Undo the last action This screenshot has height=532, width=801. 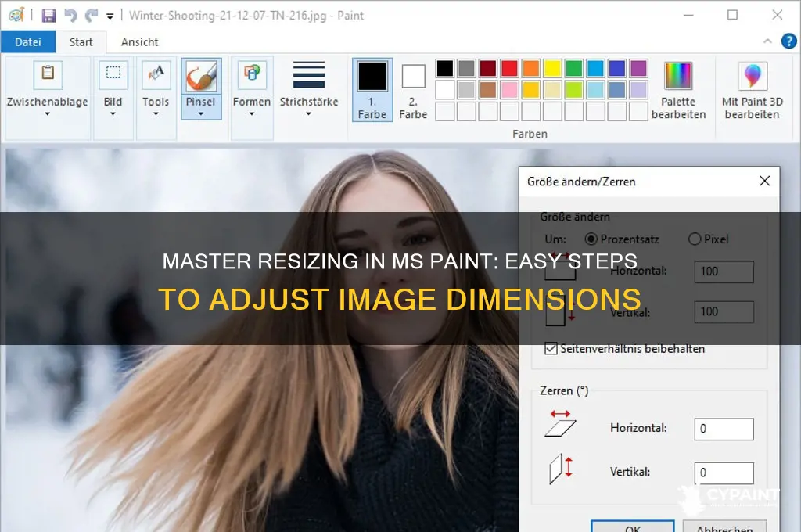(x=70, y=16)
